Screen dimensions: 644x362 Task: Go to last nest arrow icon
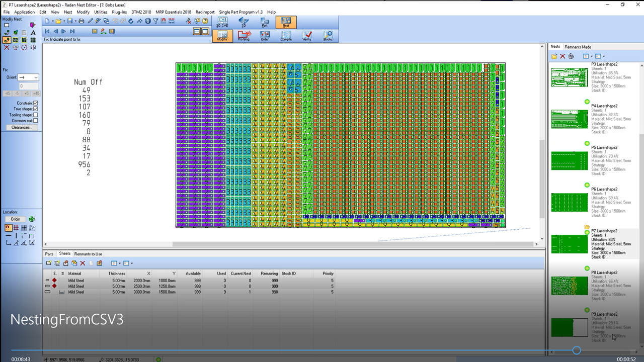pyautogui.click(x=72, y=31)
